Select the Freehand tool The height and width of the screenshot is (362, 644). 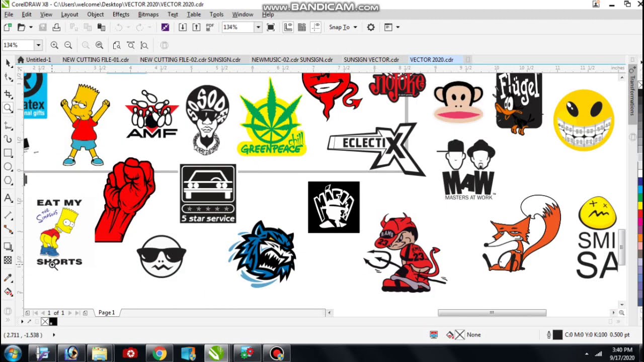[8, 125]
